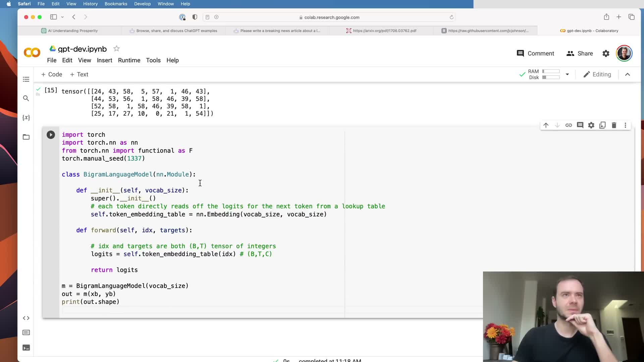Open the code snippets panel
The height and width of the screenshot is (362, 644).
tap(26, 318)
